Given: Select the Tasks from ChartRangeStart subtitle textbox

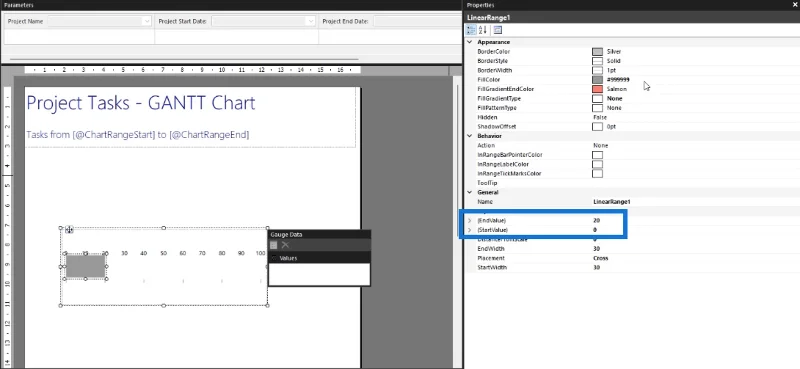Looking at the screenshot, I should click(138, 135).
